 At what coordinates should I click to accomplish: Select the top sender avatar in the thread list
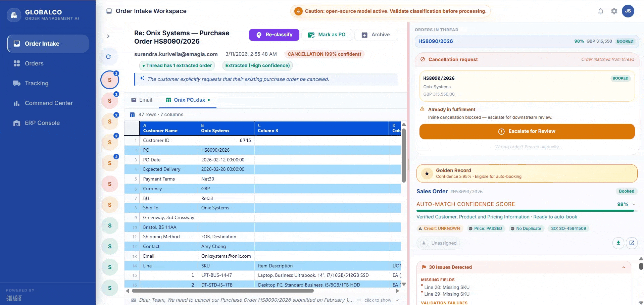(x=109, y=80)
